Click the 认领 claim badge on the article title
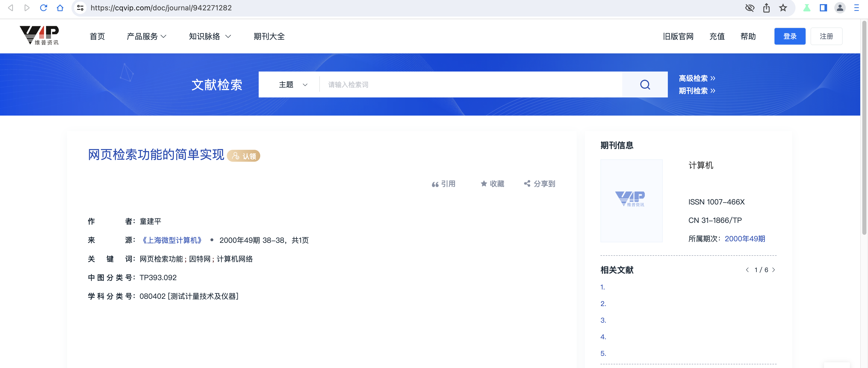The image size is (868, 368). pos(244,156)
